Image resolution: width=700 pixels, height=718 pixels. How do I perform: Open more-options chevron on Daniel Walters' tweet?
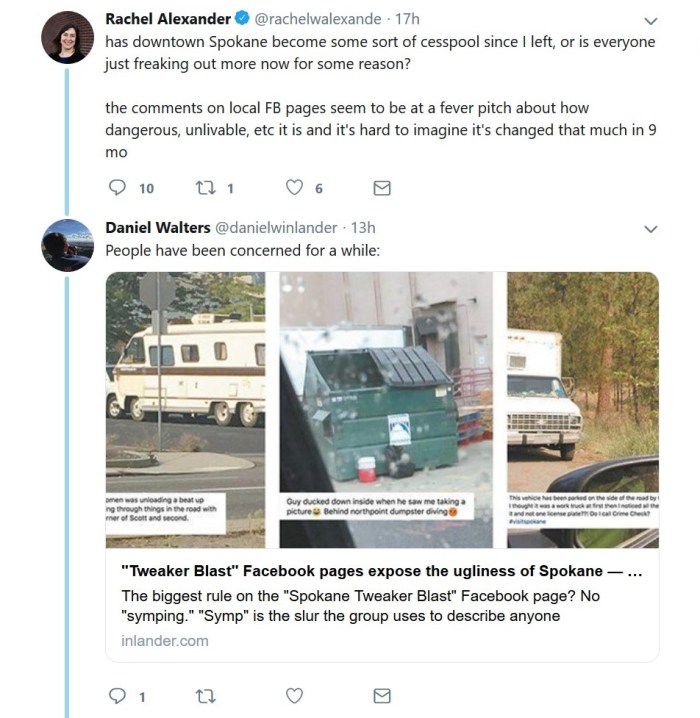pyautogui.click(x=651, y=229)
